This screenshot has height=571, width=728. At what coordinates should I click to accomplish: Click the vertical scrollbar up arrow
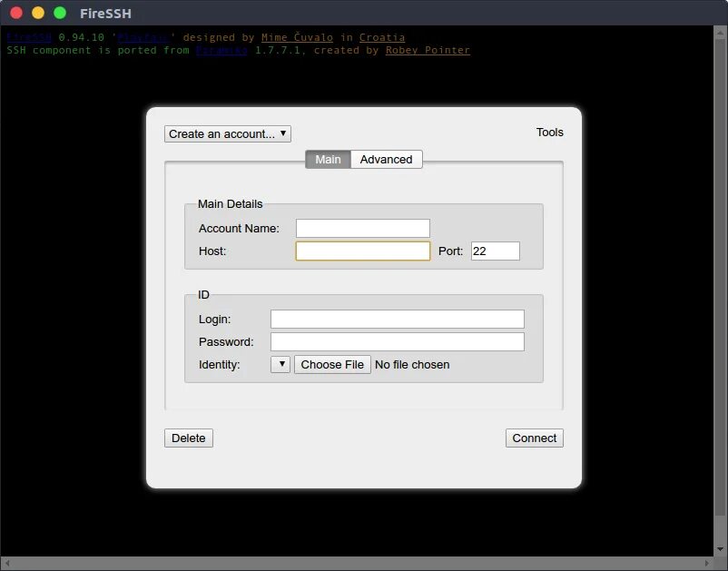pos(720,33)
